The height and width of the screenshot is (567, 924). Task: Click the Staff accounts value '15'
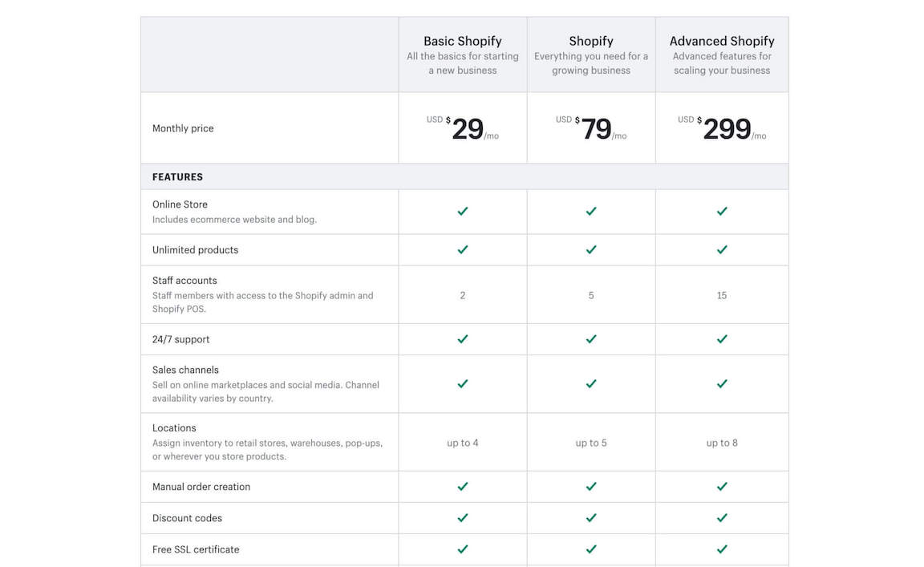[x=722, y=295]
